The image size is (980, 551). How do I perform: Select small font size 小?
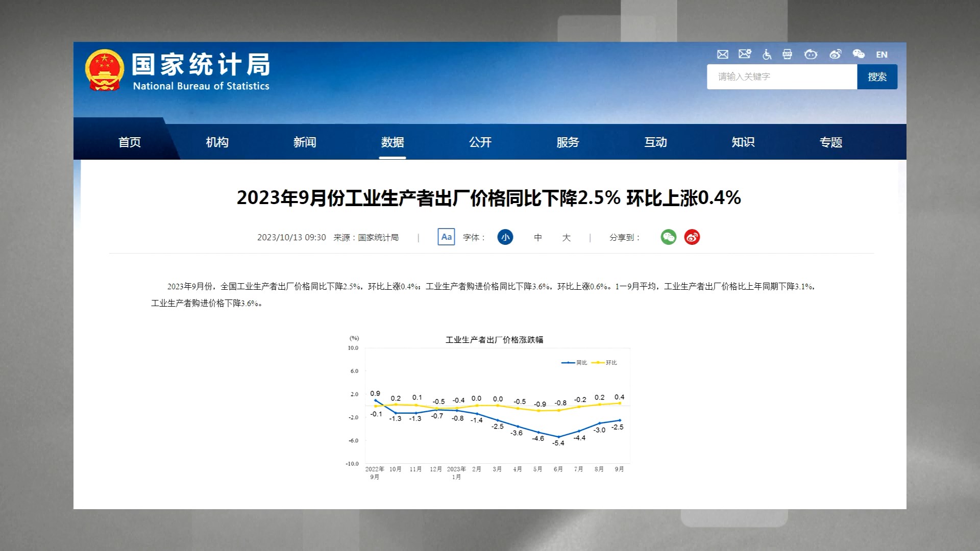(505, 237)
